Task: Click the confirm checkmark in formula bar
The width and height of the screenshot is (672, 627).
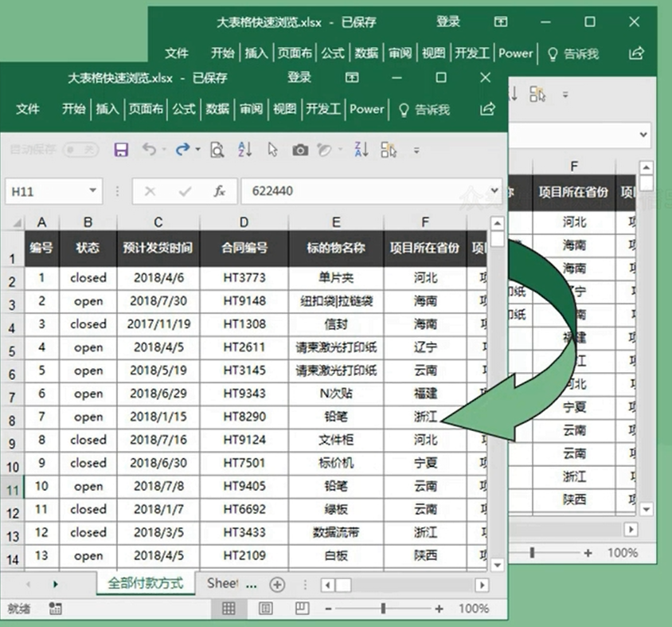Action: (x=186, y=191)
